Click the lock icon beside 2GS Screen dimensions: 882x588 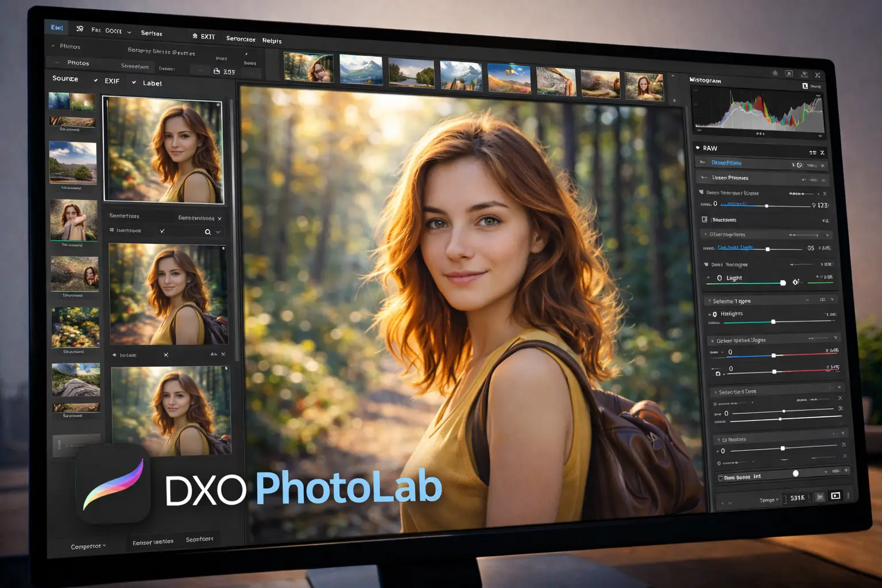pyautogui.click(x=216, y=71)
